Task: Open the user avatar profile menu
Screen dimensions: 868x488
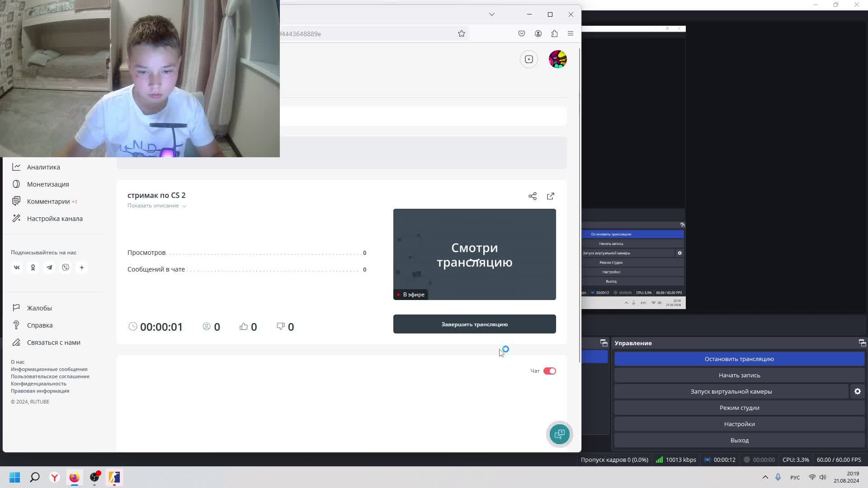Action: 557,59
